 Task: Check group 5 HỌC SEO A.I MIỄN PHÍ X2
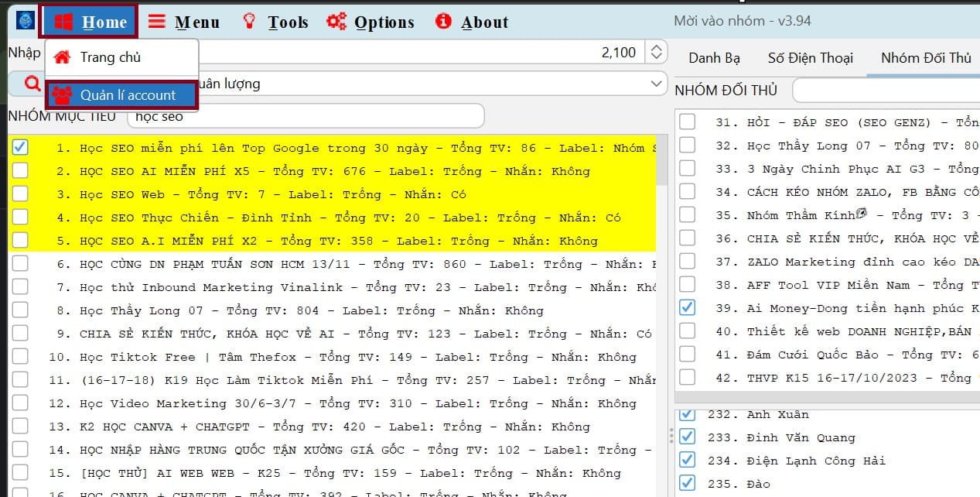point(20,240)
